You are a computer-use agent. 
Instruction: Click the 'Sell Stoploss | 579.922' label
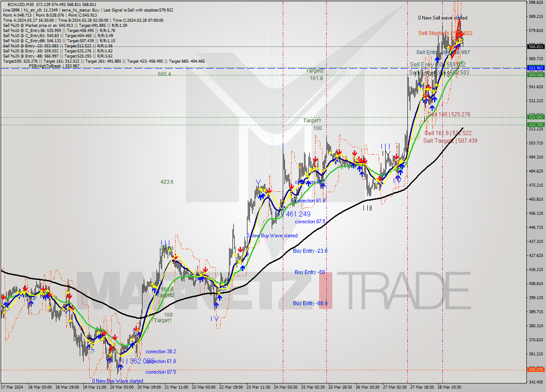[x=445, y=33]
